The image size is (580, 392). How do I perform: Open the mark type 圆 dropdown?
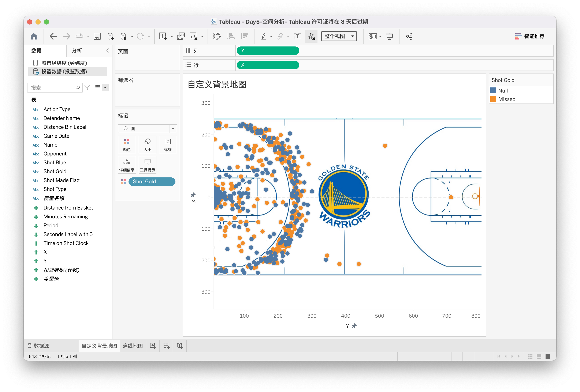point(147,129)
